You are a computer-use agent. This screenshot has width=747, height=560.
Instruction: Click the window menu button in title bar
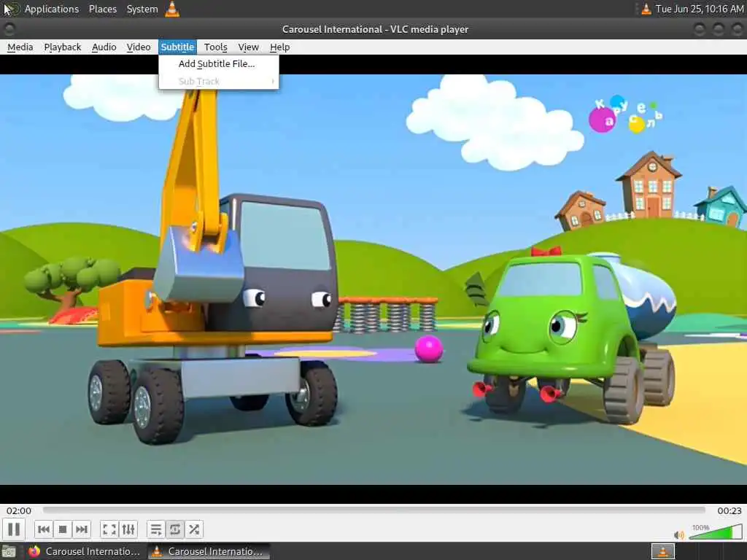[x=9, y=29]
